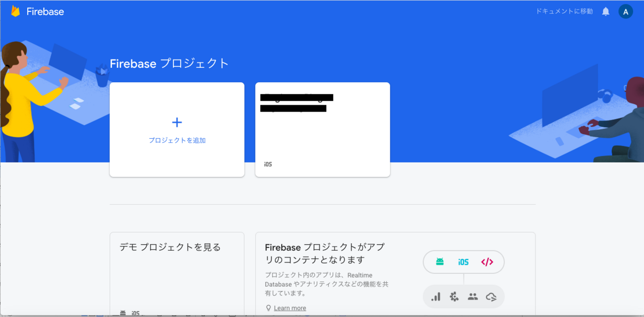Click the plus sign to add a project

point(177,122)
